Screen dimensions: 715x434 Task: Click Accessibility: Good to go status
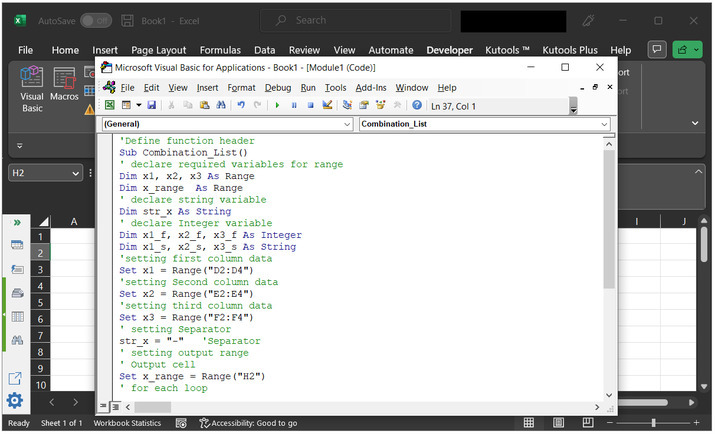coord(247,424)
